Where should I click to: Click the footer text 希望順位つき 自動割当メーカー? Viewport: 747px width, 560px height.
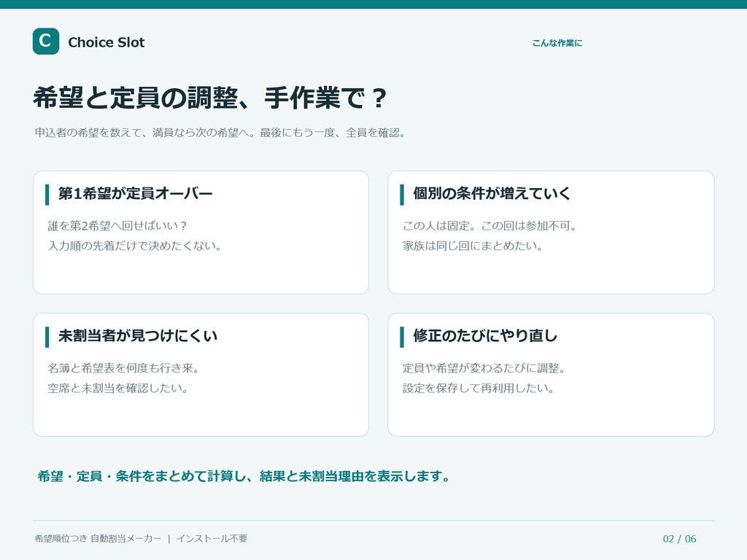click(98, 539)
